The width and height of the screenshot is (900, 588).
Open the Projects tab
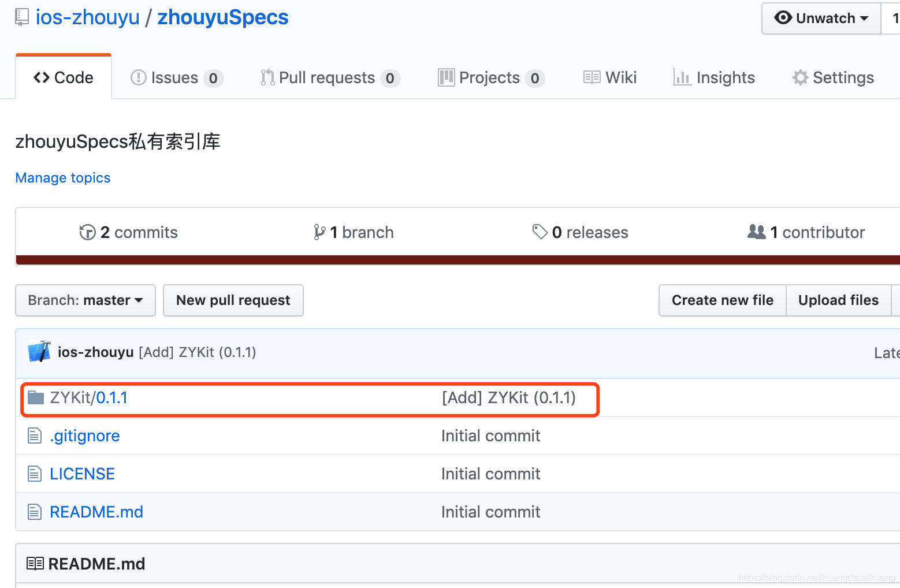(492, 77)
